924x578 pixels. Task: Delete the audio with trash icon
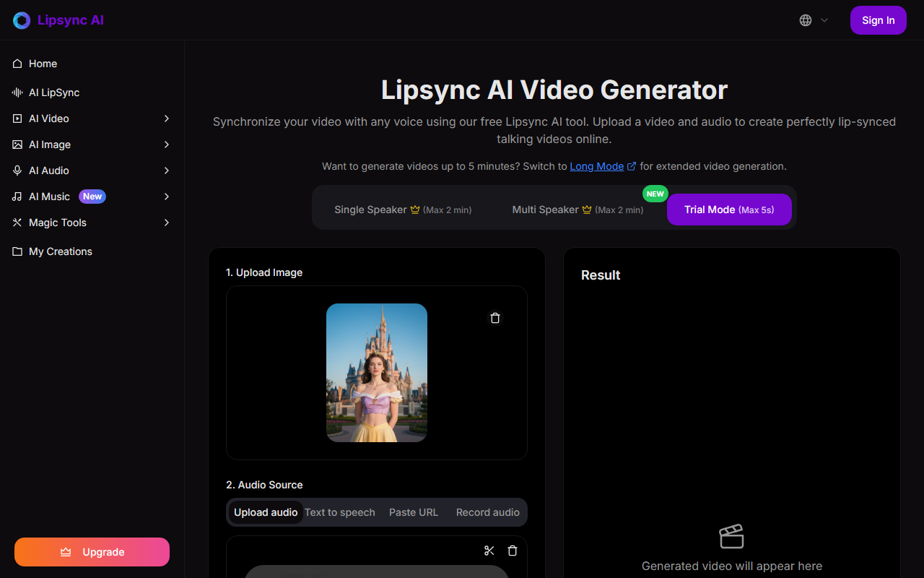pos(513,551)
